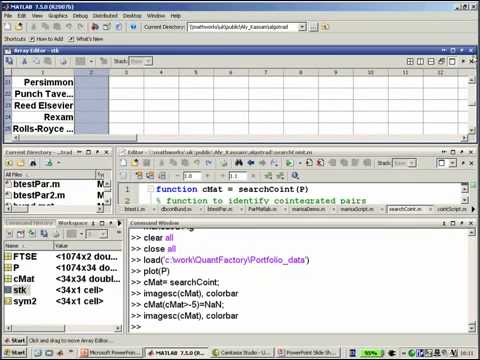Switch to Camtasia Studio taskbar button
Screen dimensions: 480x360
tap(242, 352)
